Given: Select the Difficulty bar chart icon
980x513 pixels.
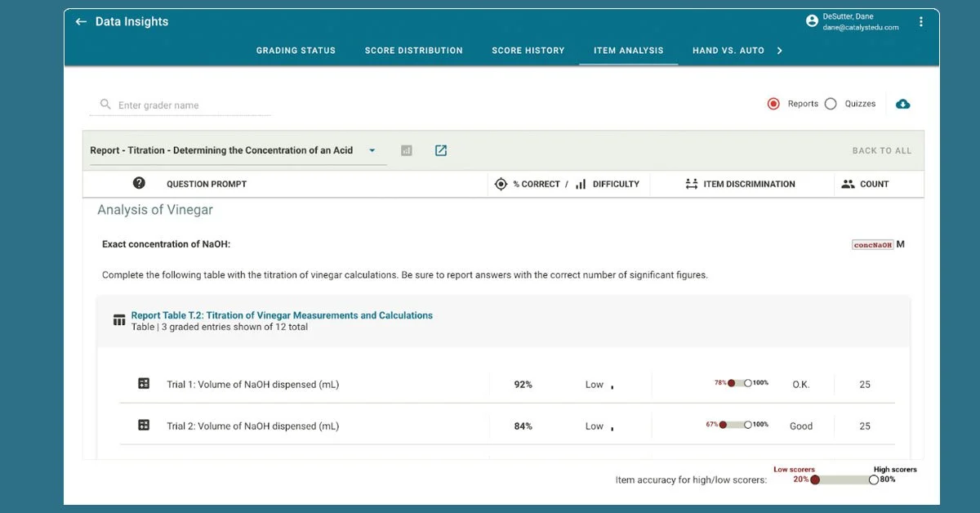Looking at the screenshot, I should pyautogui.click(x=581, y=184).
